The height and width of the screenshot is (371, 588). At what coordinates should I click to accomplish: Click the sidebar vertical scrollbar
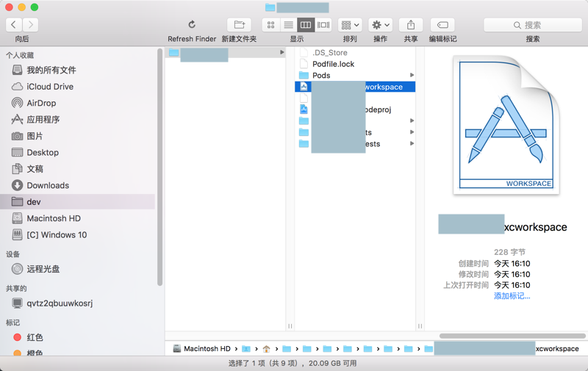point(159,168)
